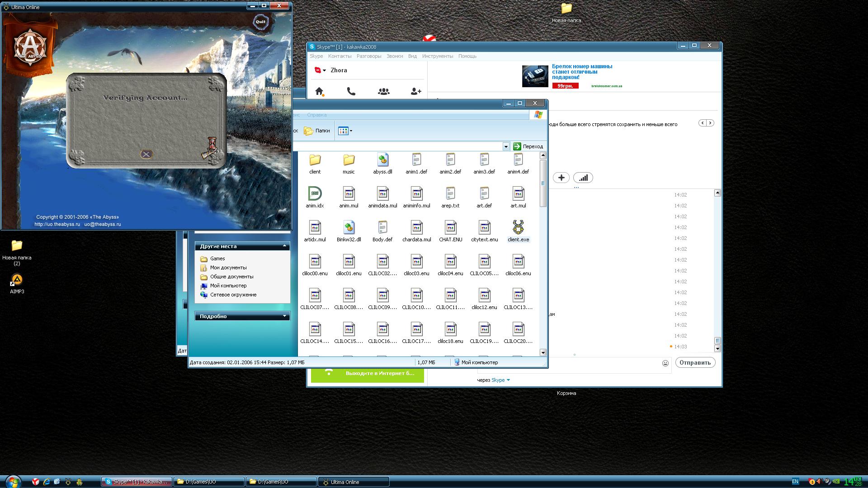Open Skype create group icon

coord(383,91)
